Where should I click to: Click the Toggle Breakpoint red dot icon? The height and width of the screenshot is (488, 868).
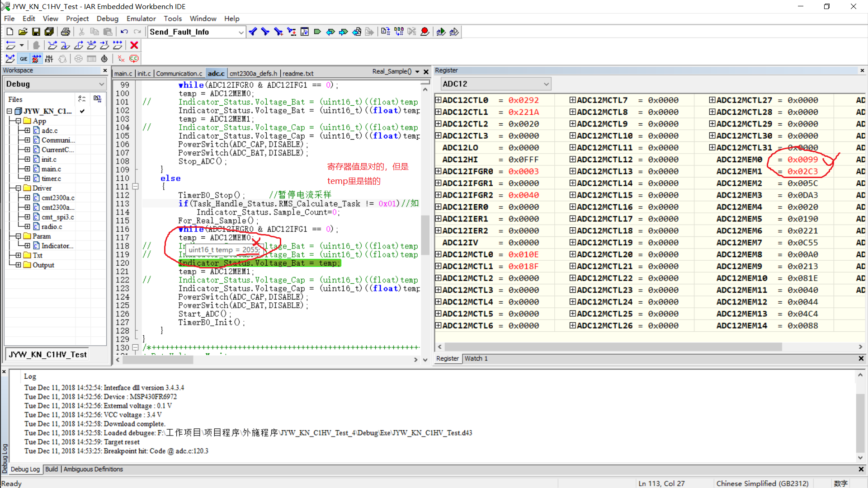click(x=425, y=32)
